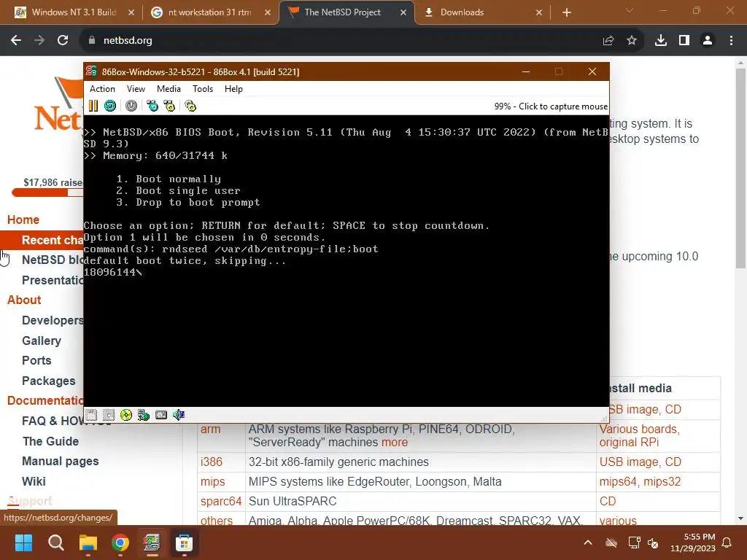Click the browser page vertical scrollbar
This screenshot has height=560, width=747.
tap(740, 168)
